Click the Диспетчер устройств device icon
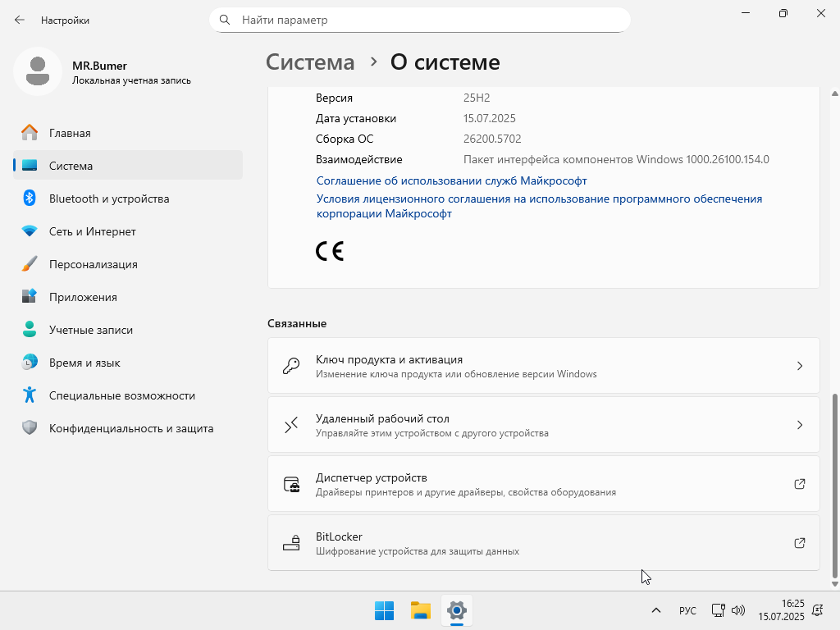The height and width of the screenshot is (630, 840). point(291,484)
